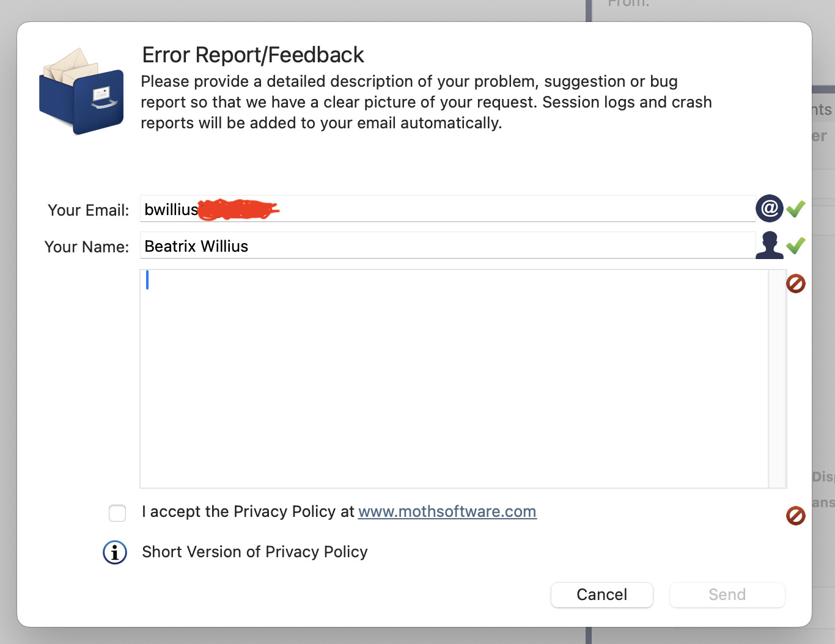Open the privacy policy info icon
835x644 pixels.
pos(115,552)
